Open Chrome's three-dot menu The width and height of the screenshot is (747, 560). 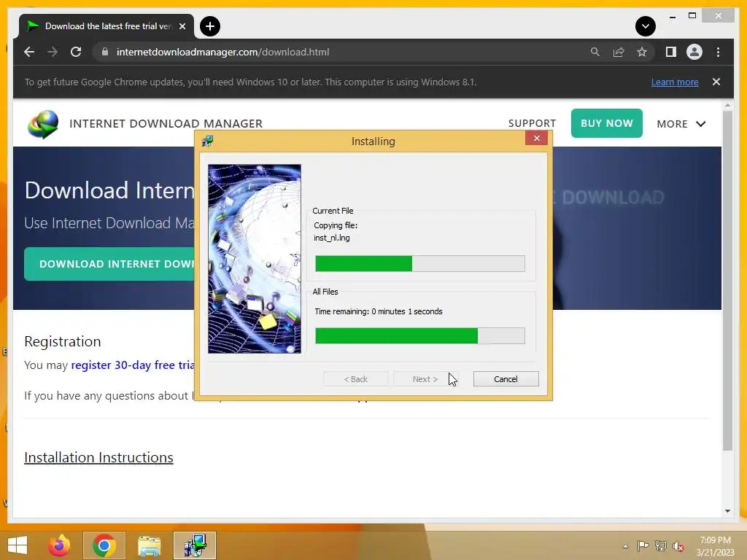(x=718, y=52)
